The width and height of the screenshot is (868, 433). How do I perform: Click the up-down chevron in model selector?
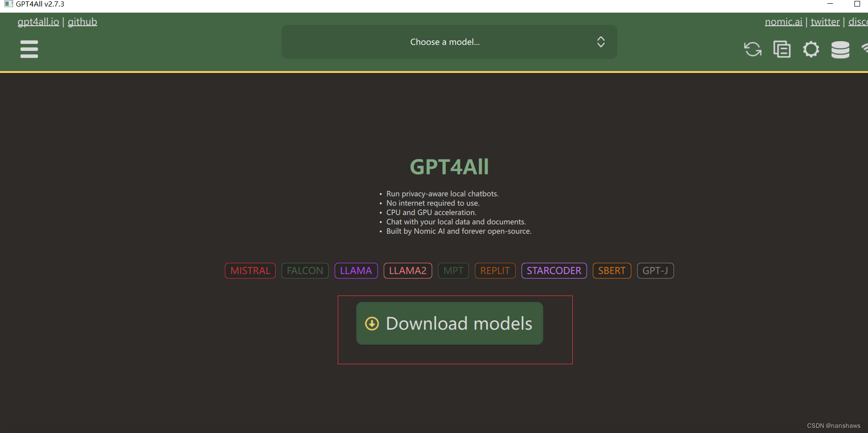(x=601, y=42)
